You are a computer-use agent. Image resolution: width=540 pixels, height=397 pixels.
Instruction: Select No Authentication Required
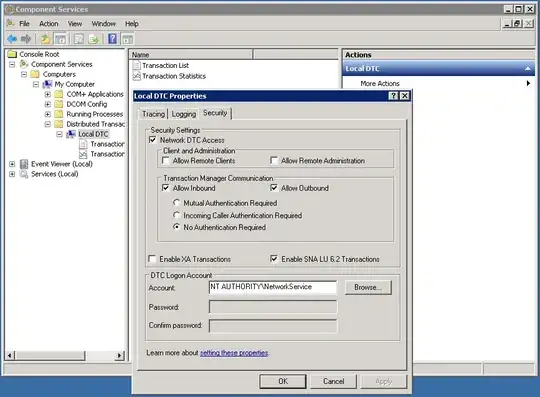[x=176, y=227]
